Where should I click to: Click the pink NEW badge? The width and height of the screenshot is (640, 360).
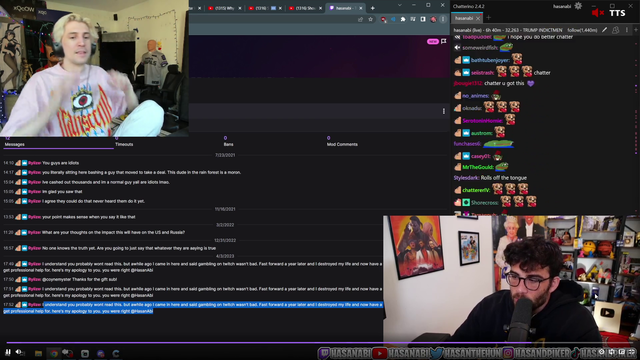point(433,41)
